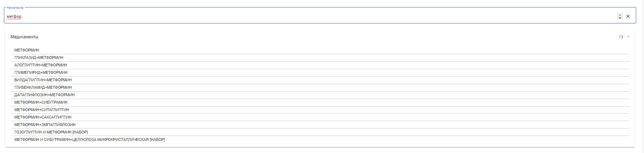Select МЕТФОРМИН+ЭМПАГЛИФЛОЗИН result
This screenshot has width=644, height=153.
(x=320, y=125)
